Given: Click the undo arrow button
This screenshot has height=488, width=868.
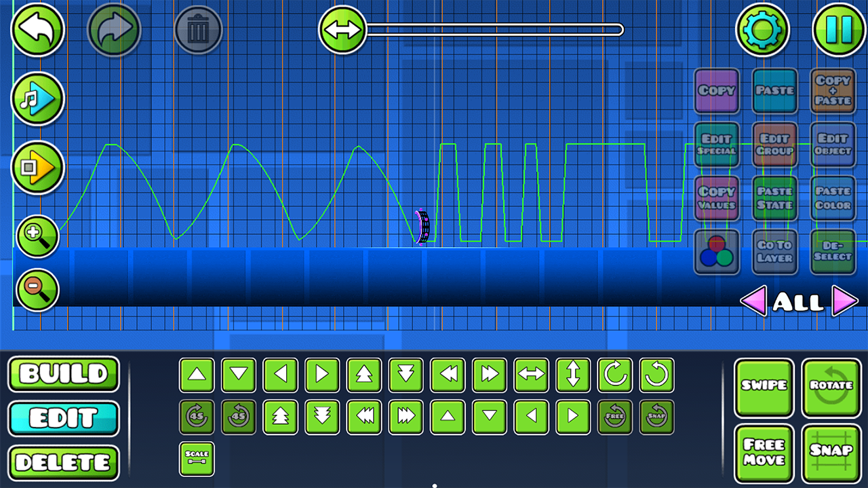Looking at the screenshot, I should pos(37,30).
